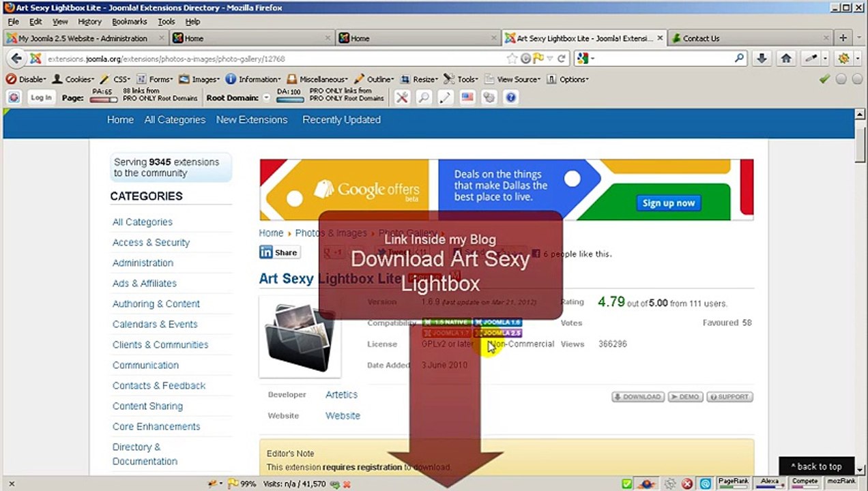Open the View Source toolbar menu
868x491 pixels.
point(514,79)
